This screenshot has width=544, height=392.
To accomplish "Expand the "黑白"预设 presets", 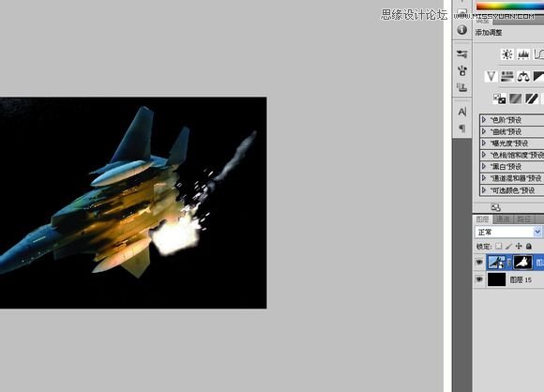I will click(x=484, y=167).
